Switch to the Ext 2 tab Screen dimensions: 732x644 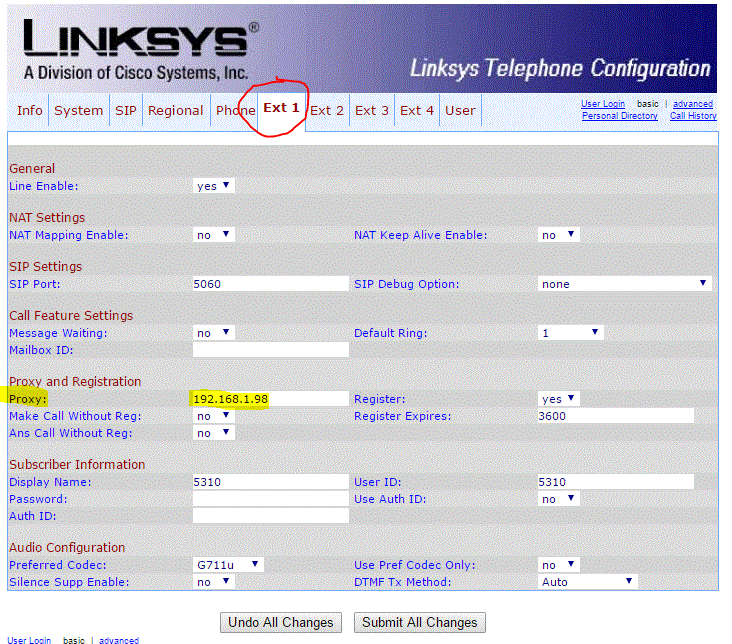click(327, 111)
